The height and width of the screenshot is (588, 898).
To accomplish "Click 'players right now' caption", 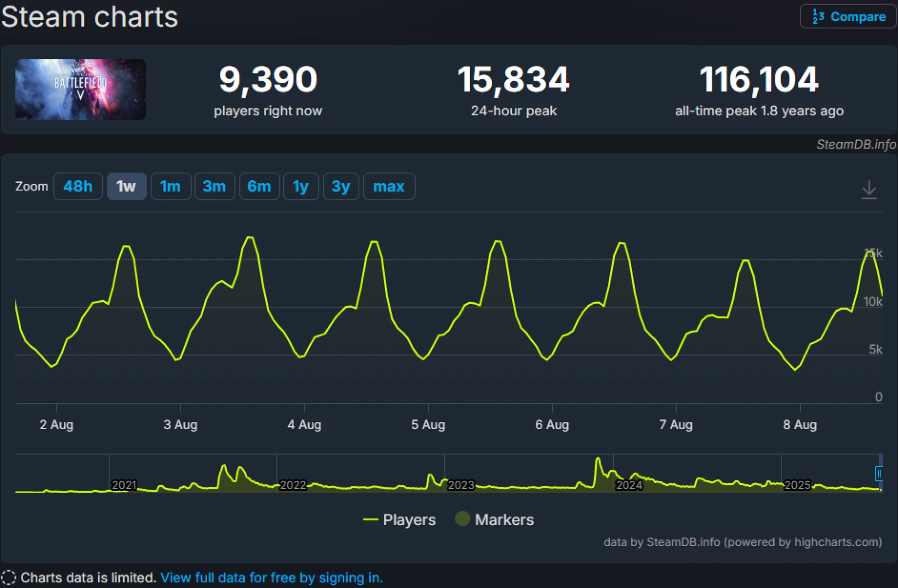I will [x=268, y=111].
